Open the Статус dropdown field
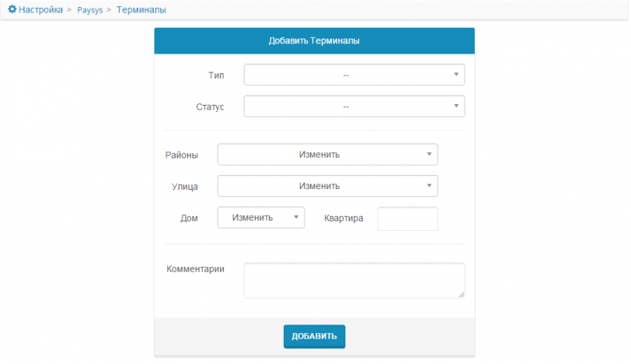The height and width of the screenshot is (364, 631). point(354,106)
